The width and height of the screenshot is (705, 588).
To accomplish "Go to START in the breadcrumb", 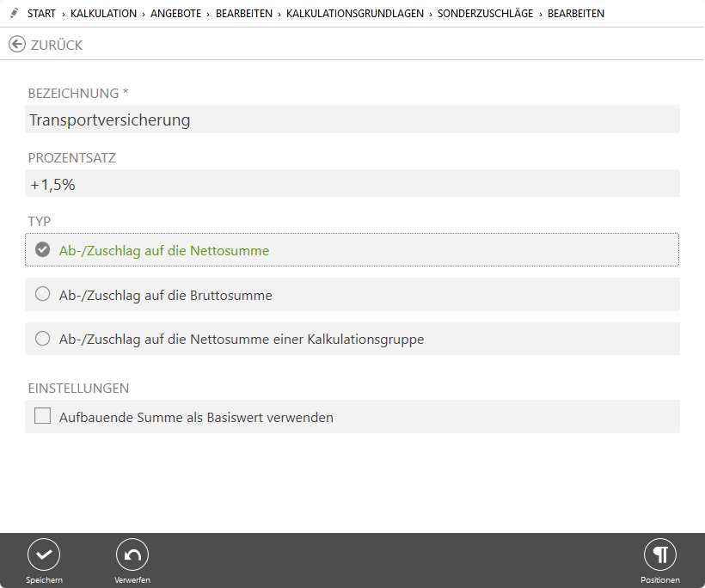I will pyautogui.click(x=41, y=14).
